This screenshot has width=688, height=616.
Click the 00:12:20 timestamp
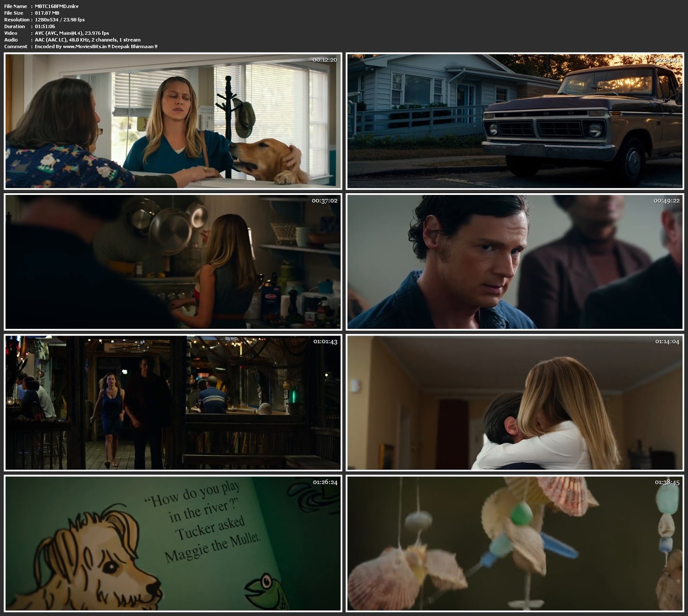tap(325, 60)
